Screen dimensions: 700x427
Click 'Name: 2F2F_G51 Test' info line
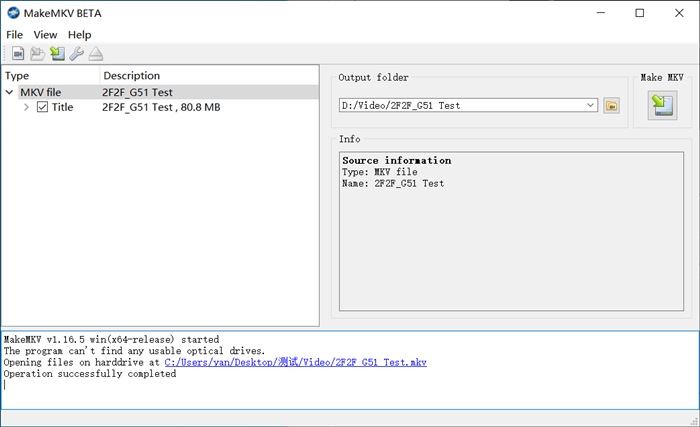[393, 184]
